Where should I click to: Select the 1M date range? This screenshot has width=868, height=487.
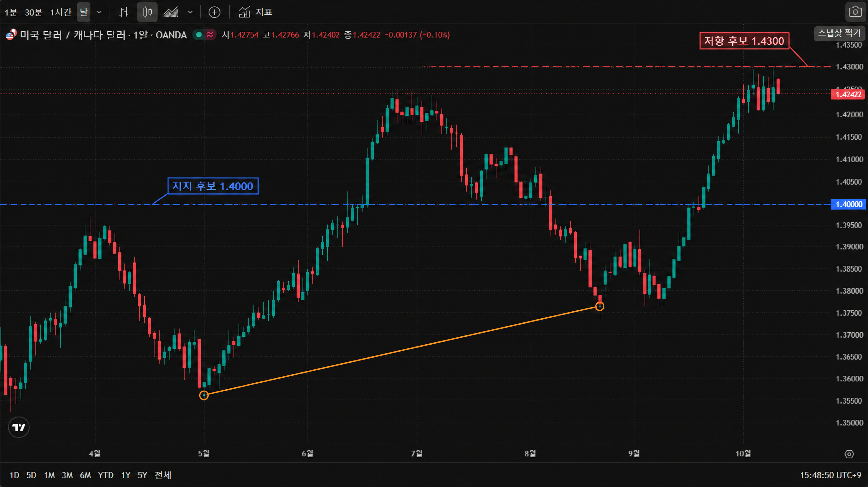(49, 475)
